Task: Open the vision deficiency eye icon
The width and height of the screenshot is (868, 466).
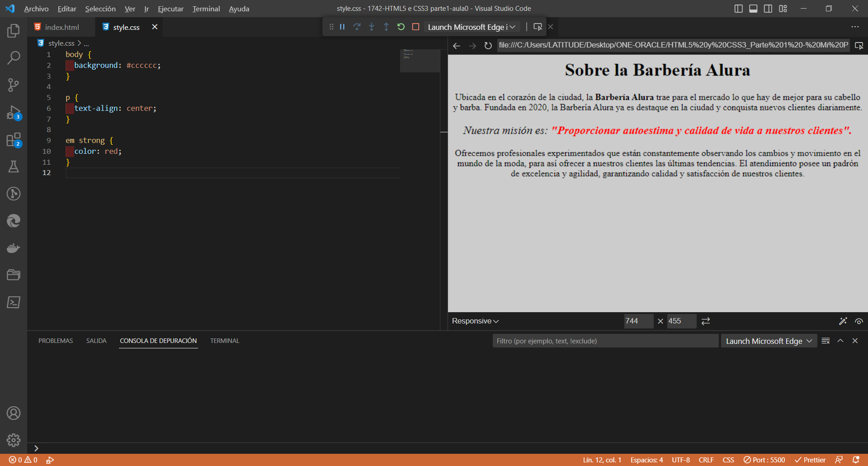Action: (859, 321)
